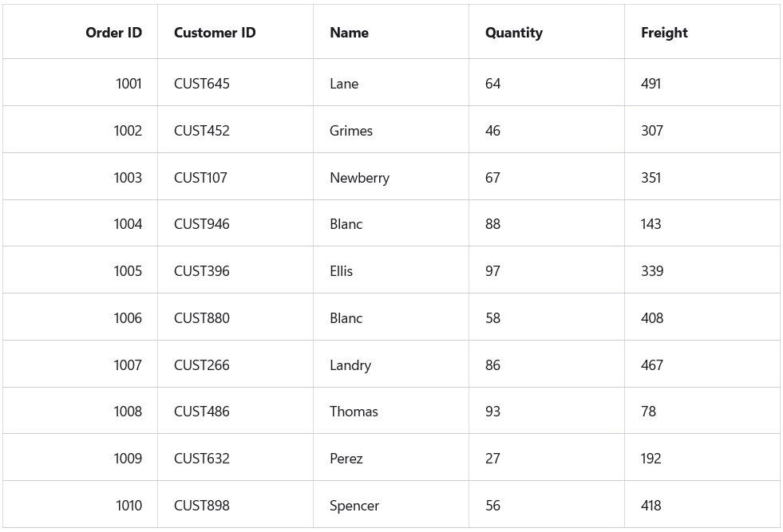Click the Freight column header
This screenshot has width=783, height=532.
pos(663,33)
